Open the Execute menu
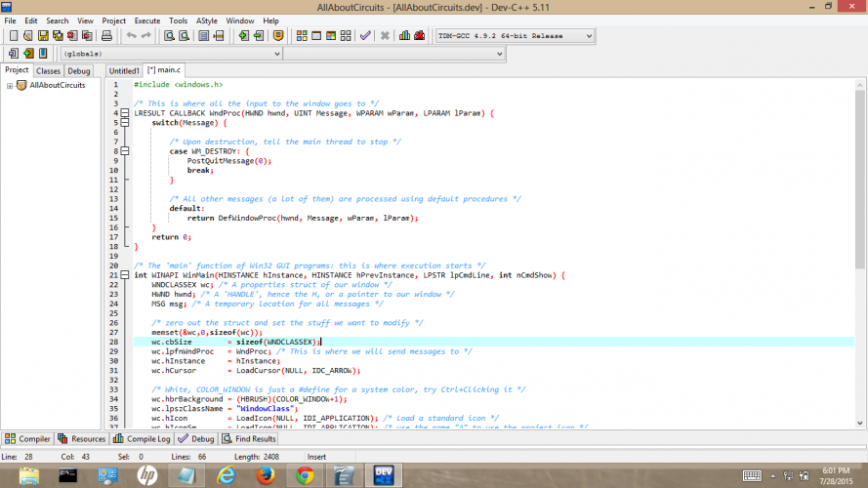This screenshot has width=868, height=488. [x=147, y=20]
